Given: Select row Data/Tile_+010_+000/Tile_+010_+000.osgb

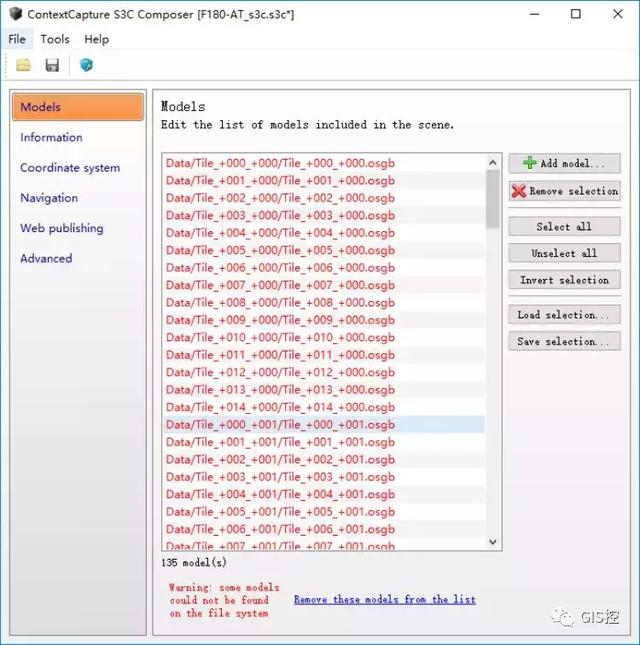Looking at the screenshot, I should (x=324, y=337).
